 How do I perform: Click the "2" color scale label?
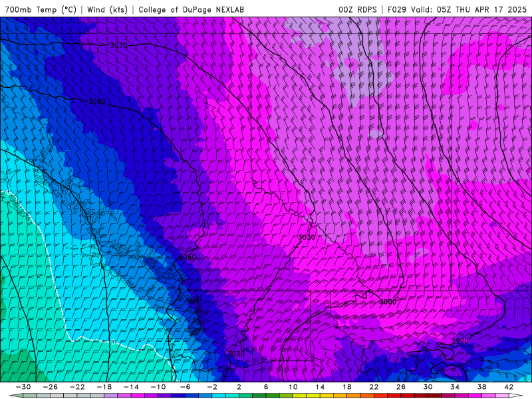tap(239, 387)
